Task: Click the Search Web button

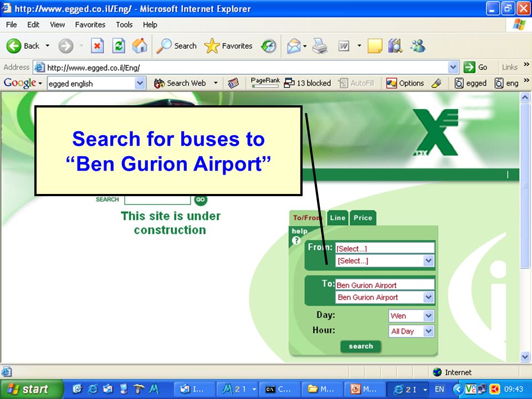Action: pos(180,83)
